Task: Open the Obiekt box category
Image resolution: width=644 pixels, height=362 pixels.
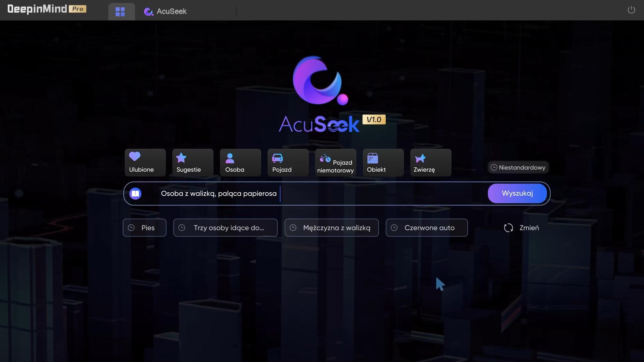Action: pyautogui.click(x=383, y=163)
